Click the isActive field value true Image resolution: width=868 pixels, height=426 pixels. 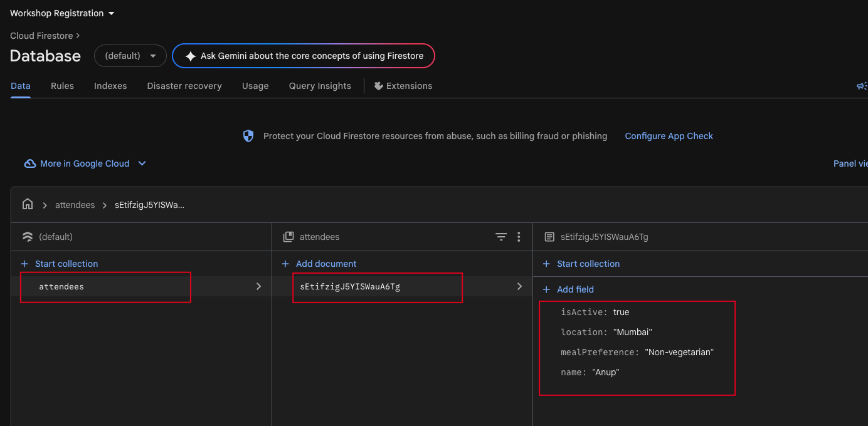[x=621, y=312]
